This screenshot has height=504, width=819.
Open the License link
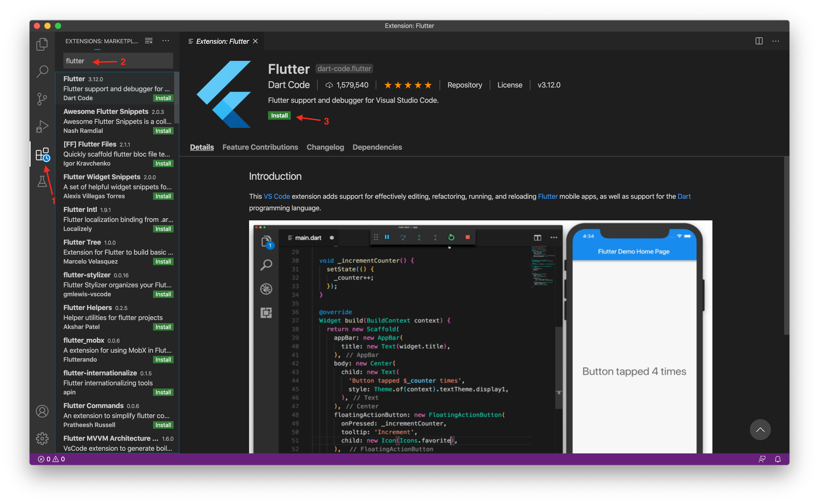click(x=510, y=85)
